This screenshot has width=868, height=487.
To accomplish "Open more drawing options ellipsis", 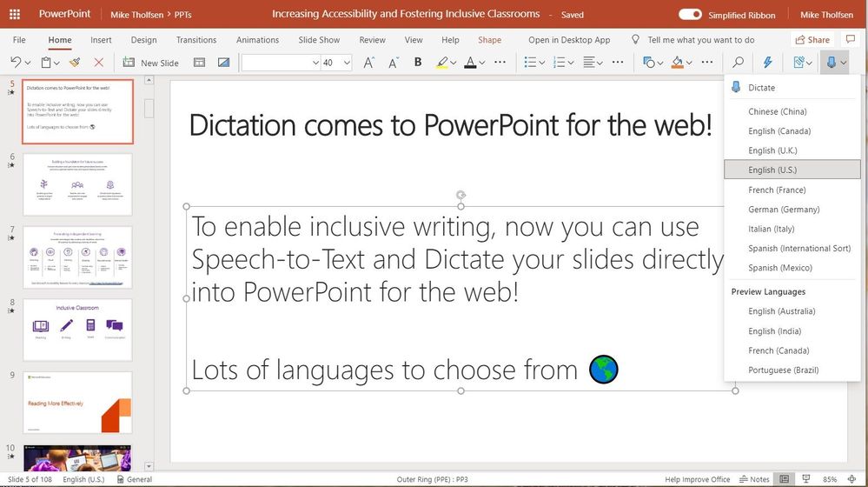I will 707,62.
